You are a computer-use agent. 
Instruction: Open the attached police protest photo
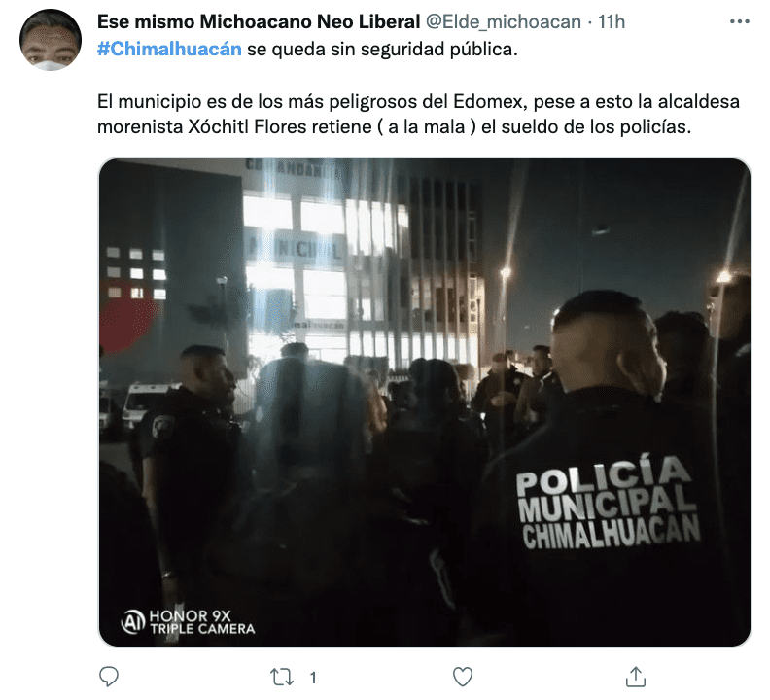point(425,402)
